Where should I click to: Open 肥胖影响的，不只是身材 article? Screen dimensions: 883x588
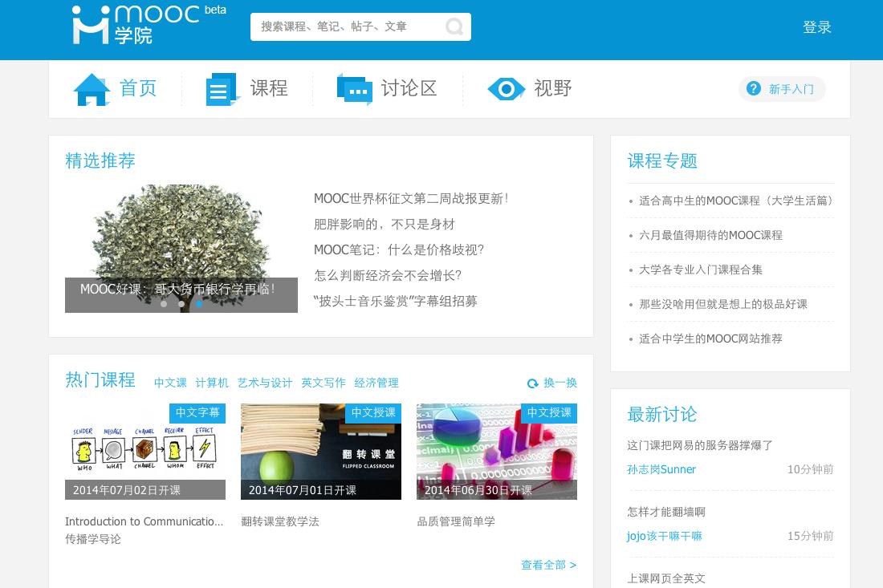coord(384,224)
